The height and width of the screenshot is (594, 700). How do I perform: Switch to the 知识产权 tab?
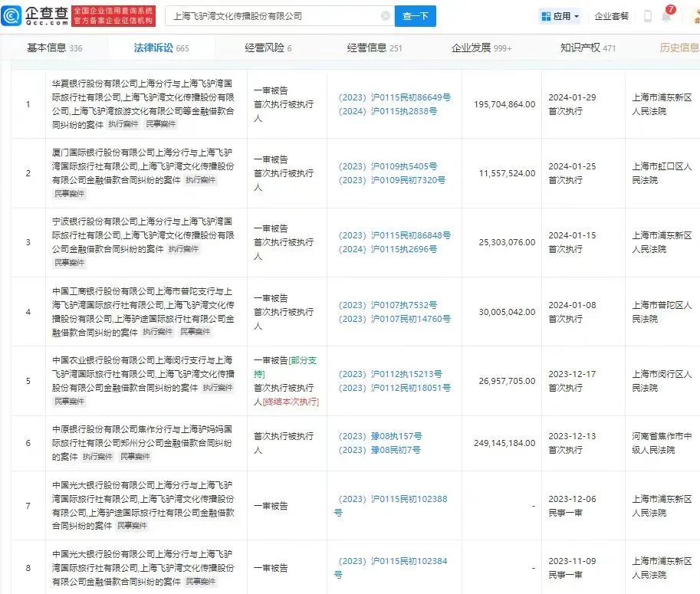(x=588, y=48)
